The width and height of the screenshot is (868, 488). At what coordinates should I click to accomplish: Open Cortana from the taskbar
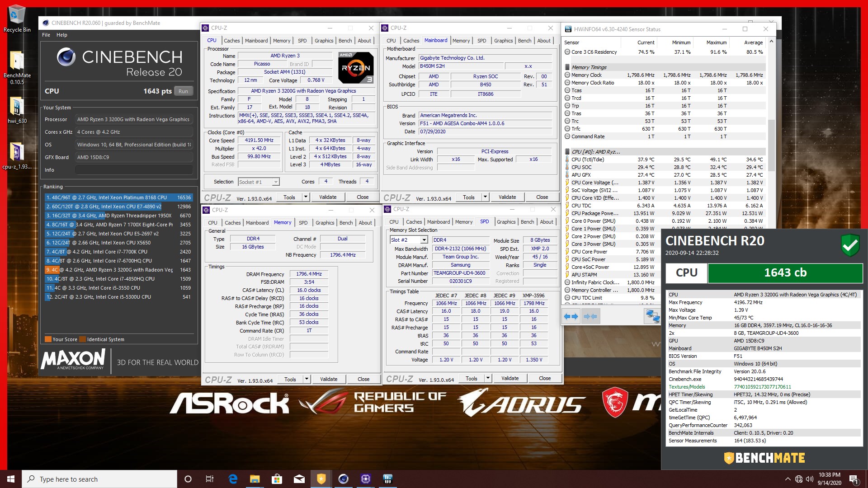tap(188, 479)
